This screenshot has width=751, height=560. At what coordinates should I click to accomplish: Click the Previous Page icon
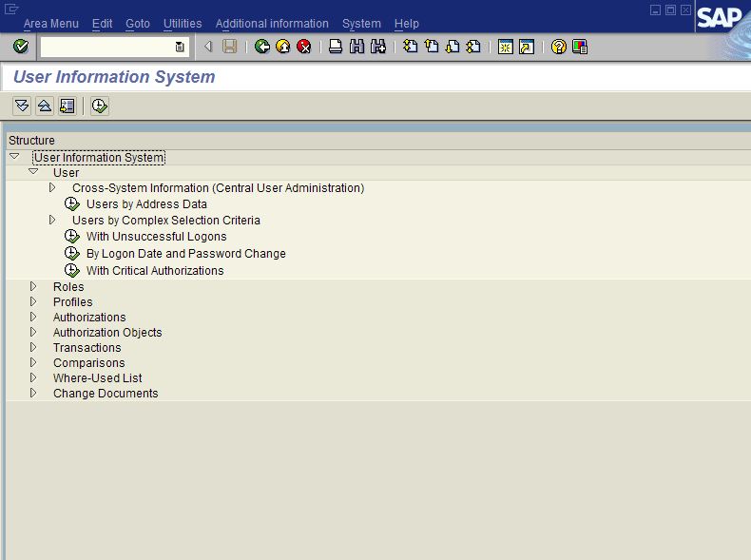click(432, 47)
